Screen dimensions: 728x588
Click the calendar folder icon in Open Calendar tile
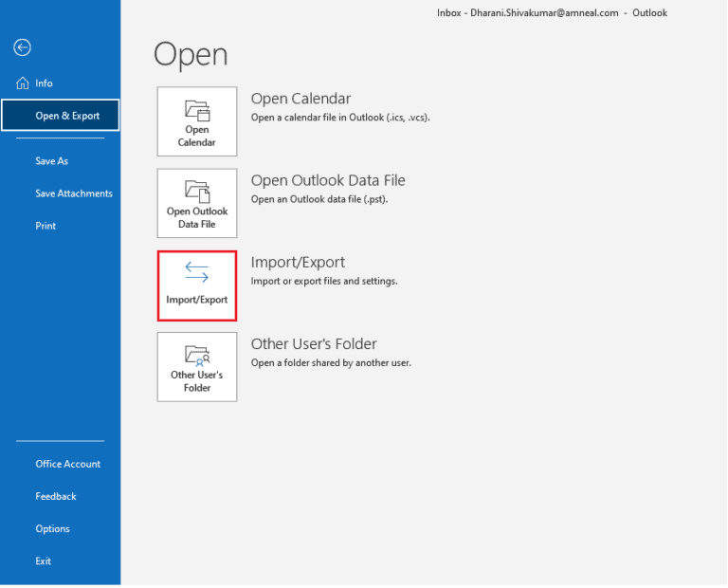tap(197, 109)
